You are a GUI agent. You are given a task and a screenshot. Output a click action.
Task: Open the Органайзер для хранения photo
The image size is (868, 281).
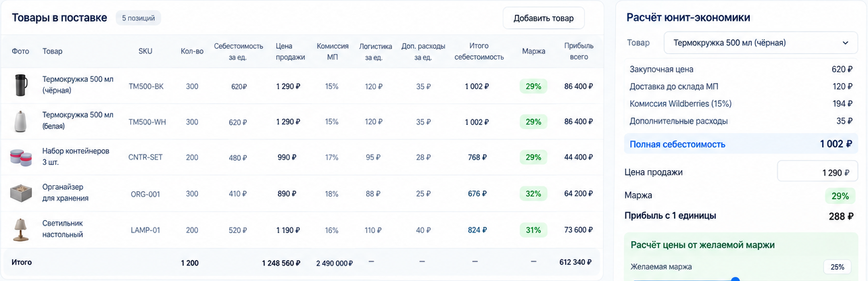(x=22, y=194)
